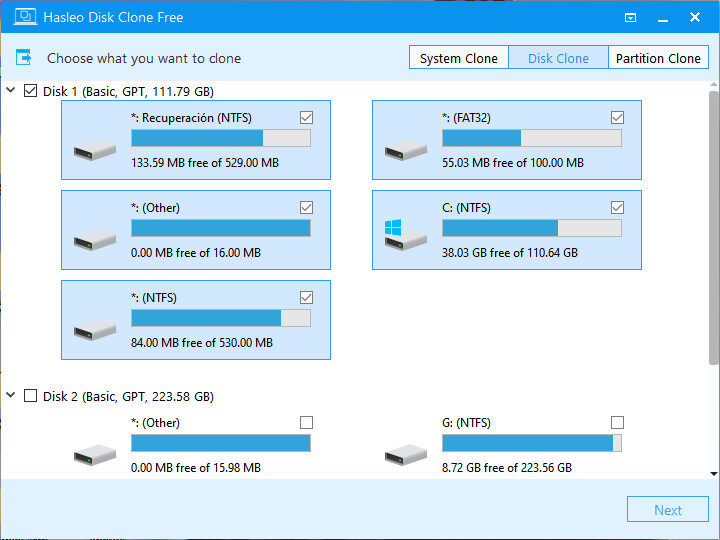Click the 'C: (NTFS)' partition name
This screenshot has width=720, height=540.
(466, 208)
